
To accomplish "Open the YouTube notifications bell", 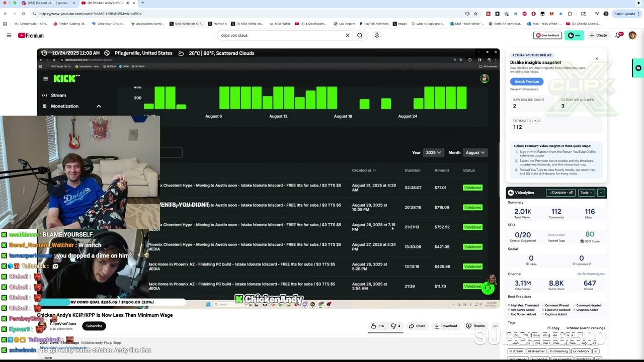I will 618,35.
